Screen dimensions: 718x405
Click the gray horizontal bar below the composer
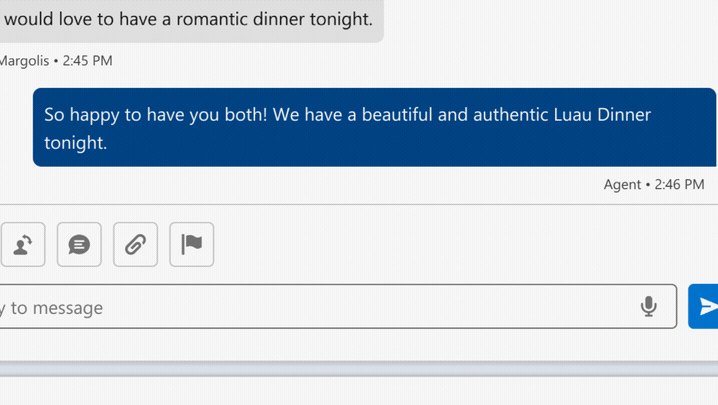coord(359,369)
